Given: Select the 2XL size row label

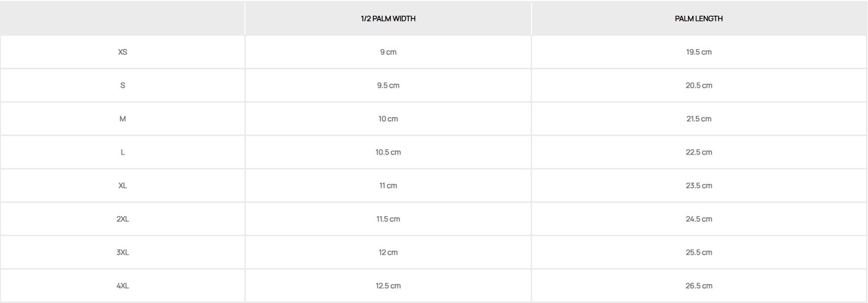Looking at the screenshot, I should point(122,219).
